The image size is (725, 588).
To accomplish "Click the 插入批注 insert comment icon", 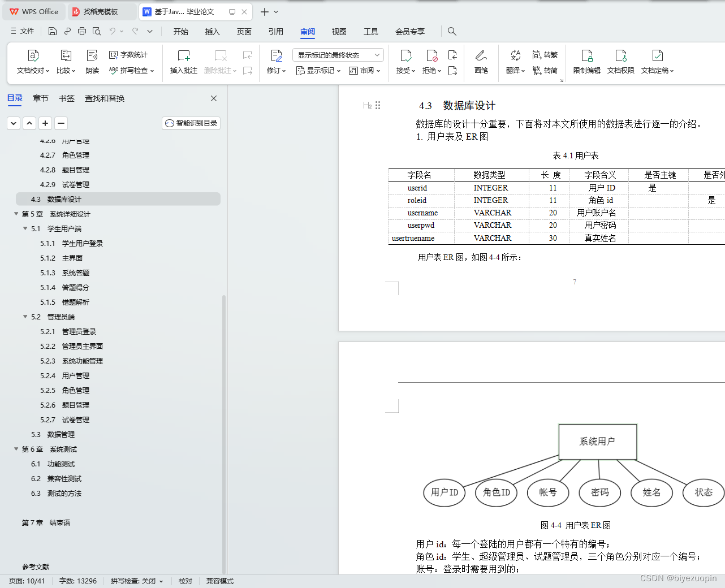I will [184, 55].
